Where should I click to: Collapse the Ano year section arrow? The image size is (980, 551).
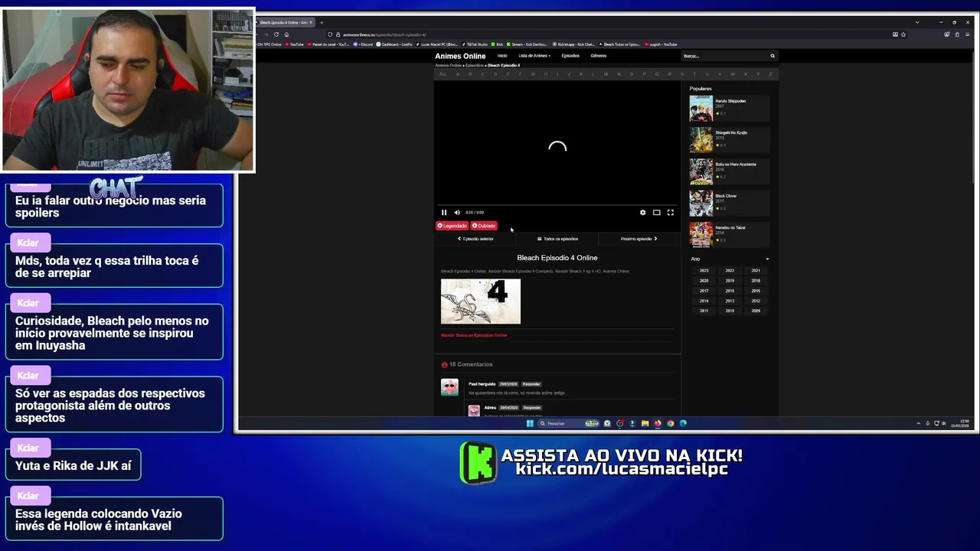tap(767, 259)
